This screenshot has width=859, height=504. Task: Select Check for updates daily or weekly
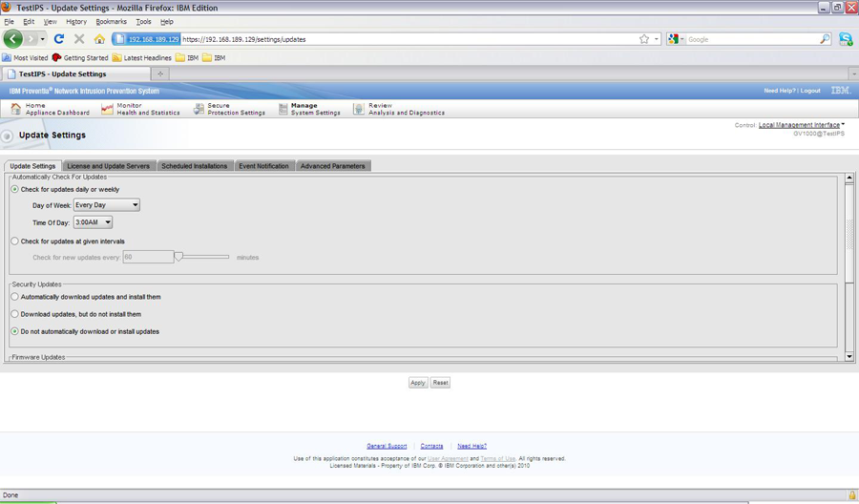click(x=14, y=189)
